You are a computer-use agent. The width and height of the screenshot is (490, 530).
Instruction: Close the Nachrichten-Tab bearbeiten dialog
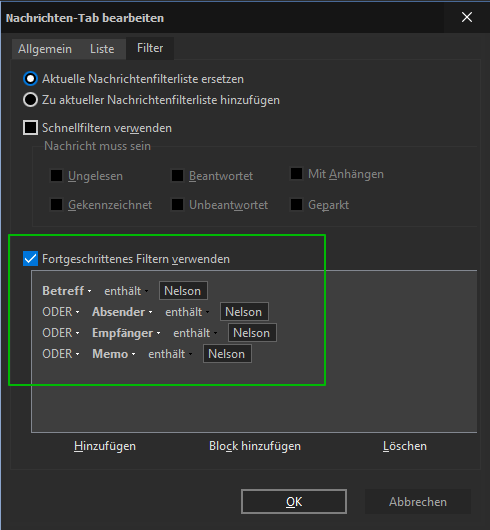tap(467, 17)
